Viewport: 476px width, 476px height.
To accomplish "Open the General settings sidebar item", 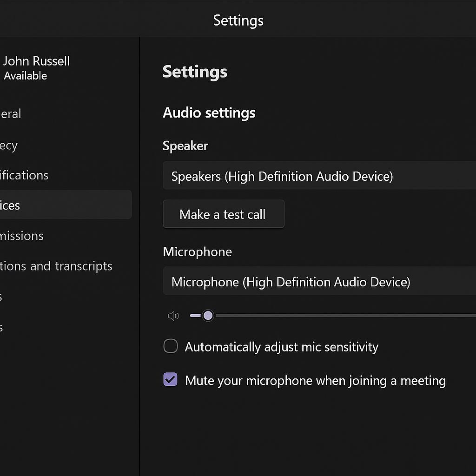I will (11, 114).
